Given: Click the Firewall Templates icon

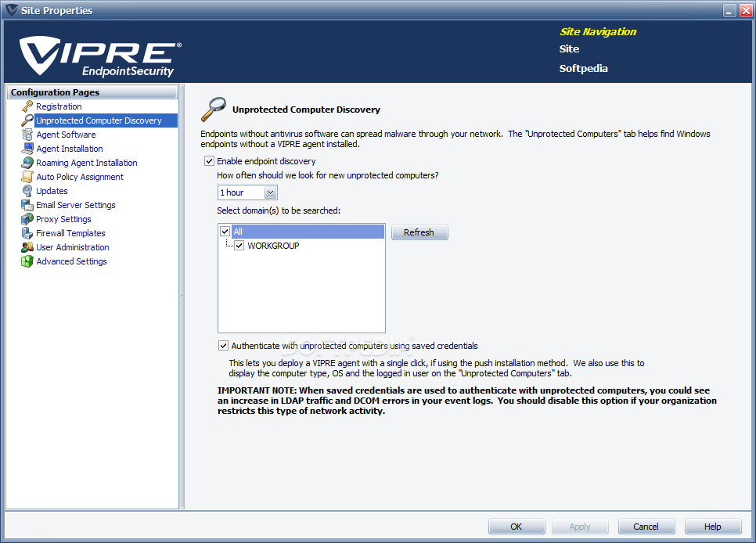Looking at the screenshot, I should pyautogui.click(x=27, y=233).
